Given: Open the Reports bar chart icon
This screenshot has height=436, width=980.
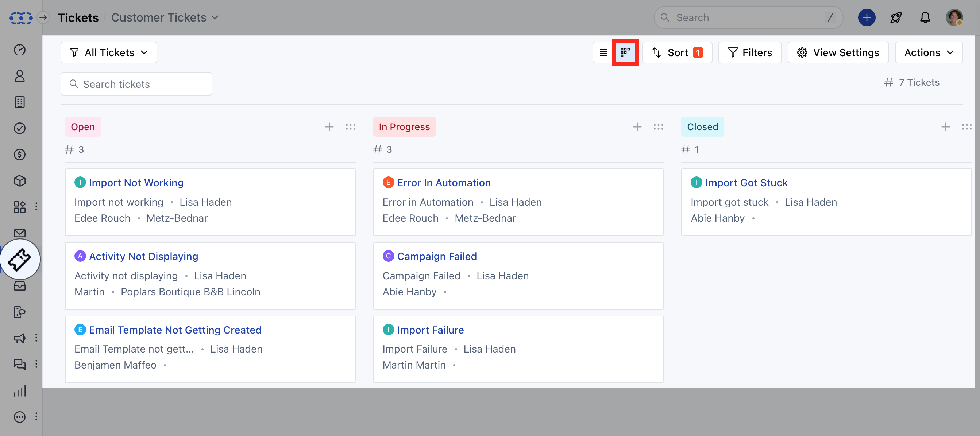Looking at the screenshot, I should click(20, 391).
